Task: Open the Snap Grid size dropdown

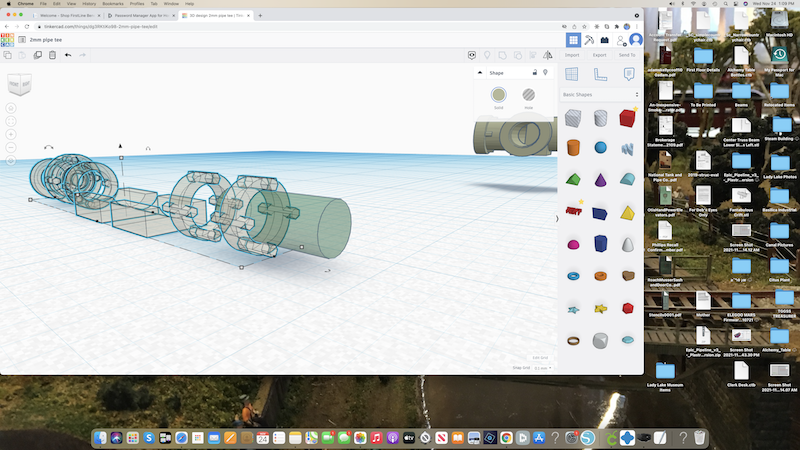Action: [543, 368]
